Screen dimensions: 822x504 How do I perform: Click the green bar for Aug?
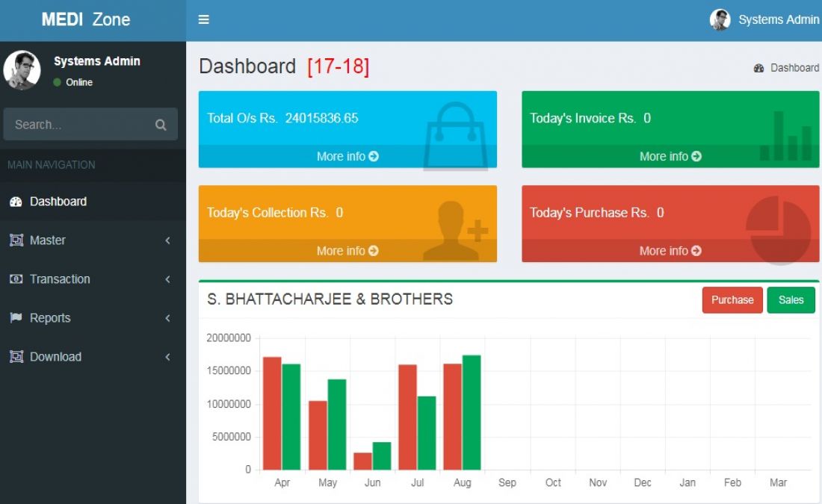(472, 411)
